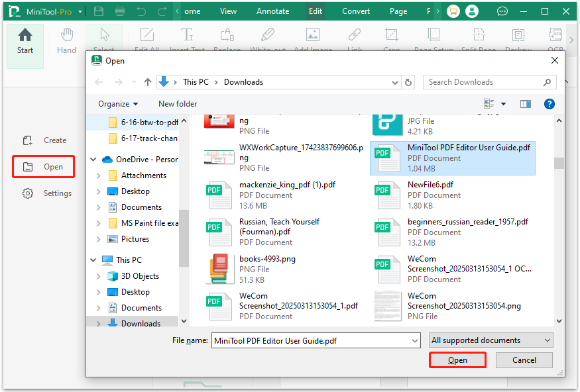Click the Create sidebar item
580x392 pixels.
[x=45, y=140]
